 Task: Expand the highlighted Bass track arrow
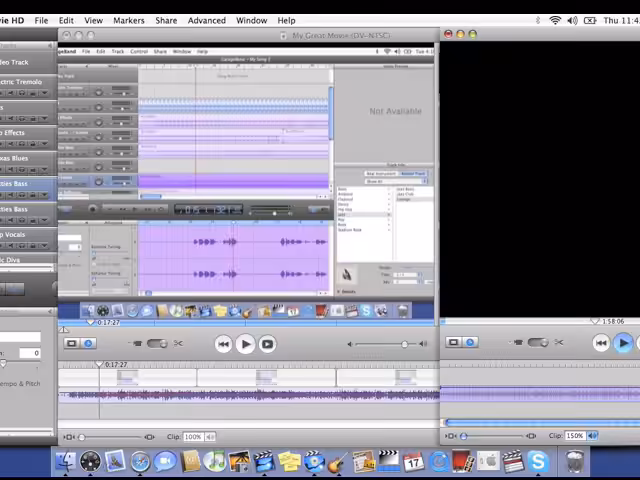(x=44, y=195)
